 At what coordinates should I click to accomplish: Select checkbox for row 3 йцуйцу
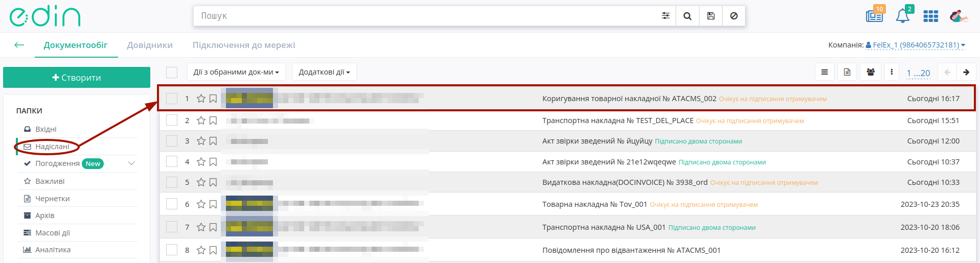point(172,141)
